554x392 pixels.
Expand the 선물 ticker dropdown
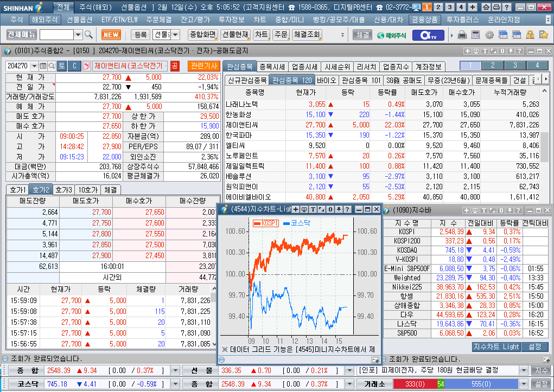pyautogui.click(x=349, y=370)
